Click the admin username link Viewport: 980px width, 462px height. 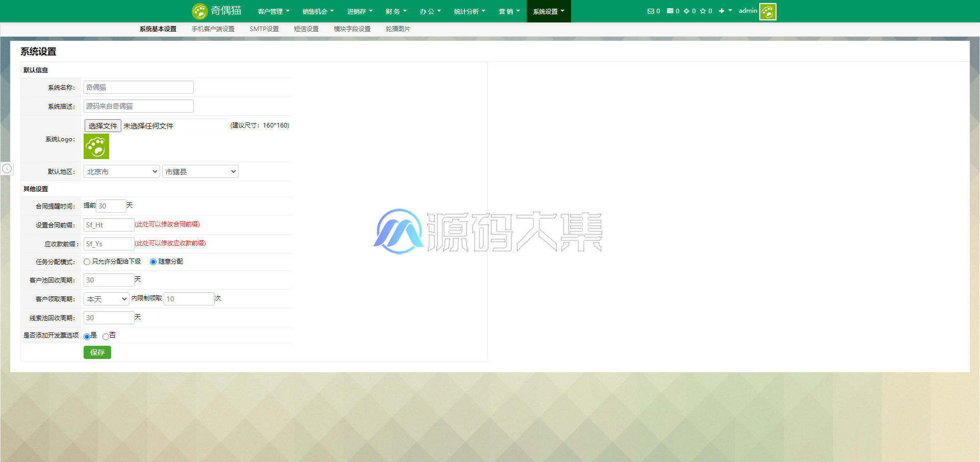tap(748, 11)
